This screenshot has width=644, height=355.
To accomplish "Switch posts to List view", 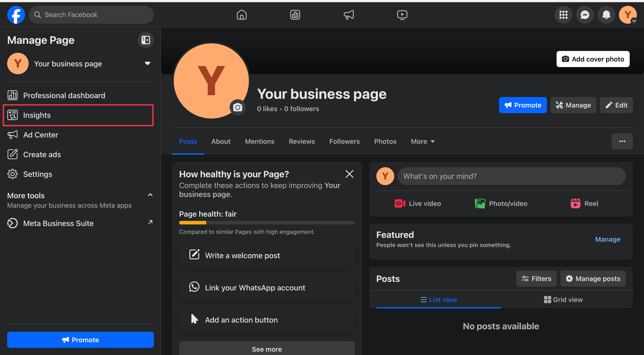I will coord(439,300).
